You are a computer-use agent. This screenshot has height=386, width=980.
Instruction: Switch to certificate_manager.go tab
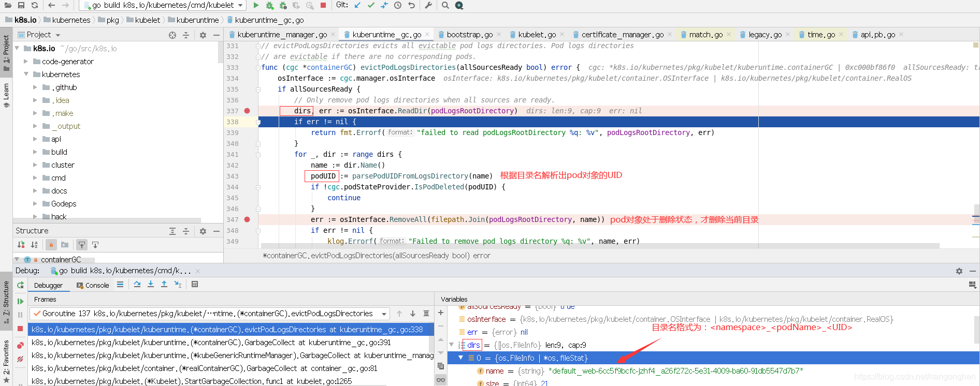(x=622, y=35)
